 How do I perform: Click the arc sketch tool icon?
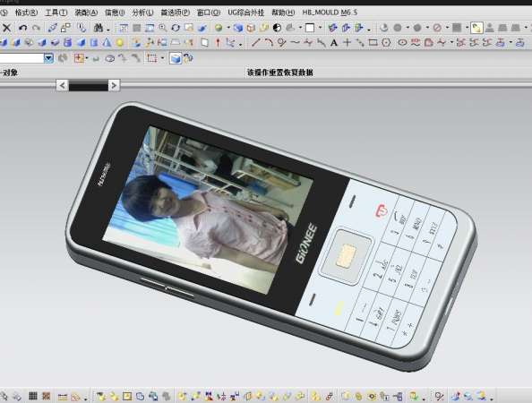(269, 43)
